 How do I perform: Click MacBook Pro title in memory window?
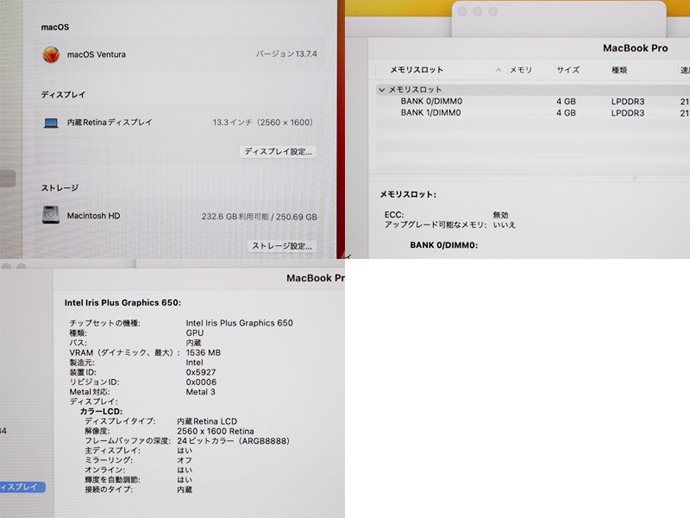[635, 48]
